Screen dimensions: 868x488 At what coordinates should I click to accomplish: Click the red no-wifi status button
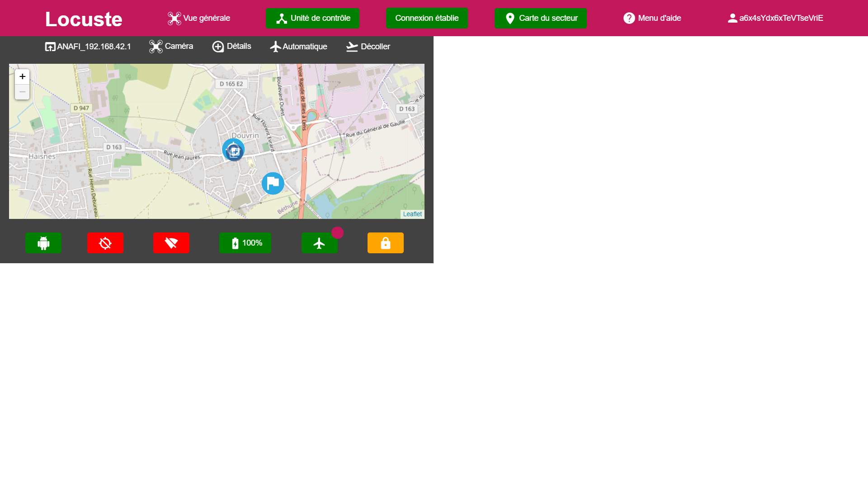pos(171,243)
